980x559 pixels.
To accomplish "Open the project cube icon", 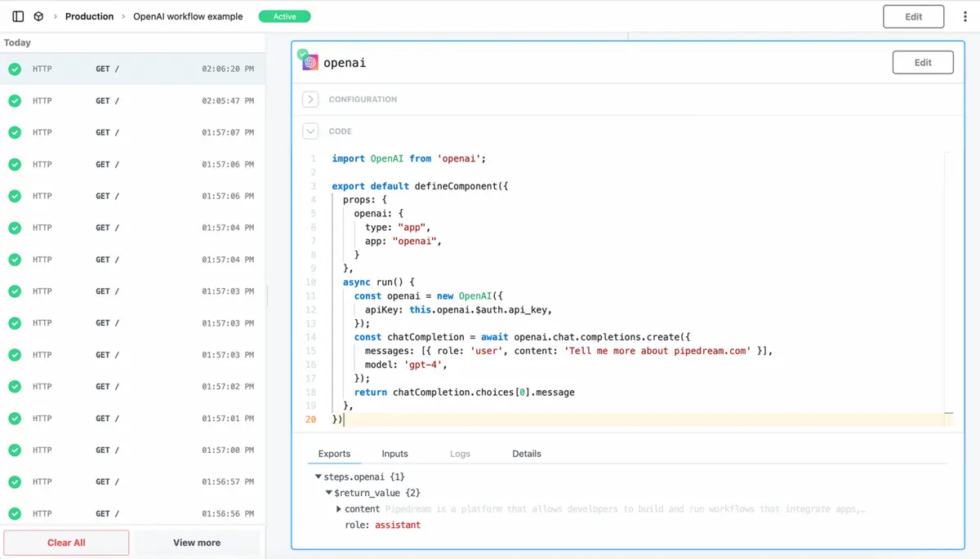I will 38,16.
